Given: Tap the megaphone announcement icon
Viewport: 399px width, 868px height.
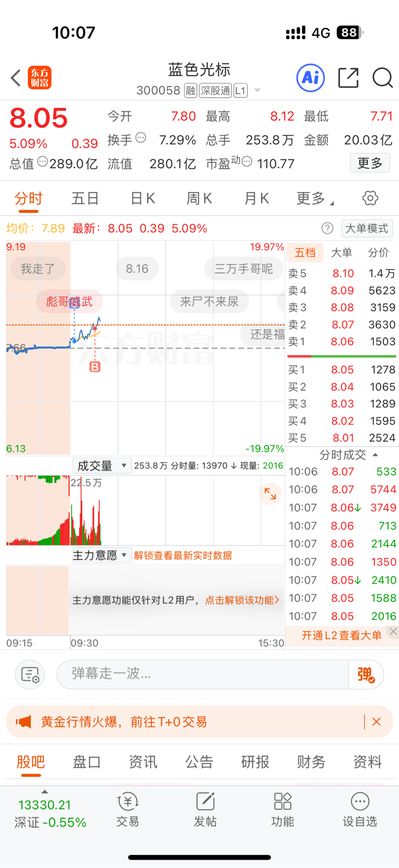Looking at the screenshot, I should point(23,721).
